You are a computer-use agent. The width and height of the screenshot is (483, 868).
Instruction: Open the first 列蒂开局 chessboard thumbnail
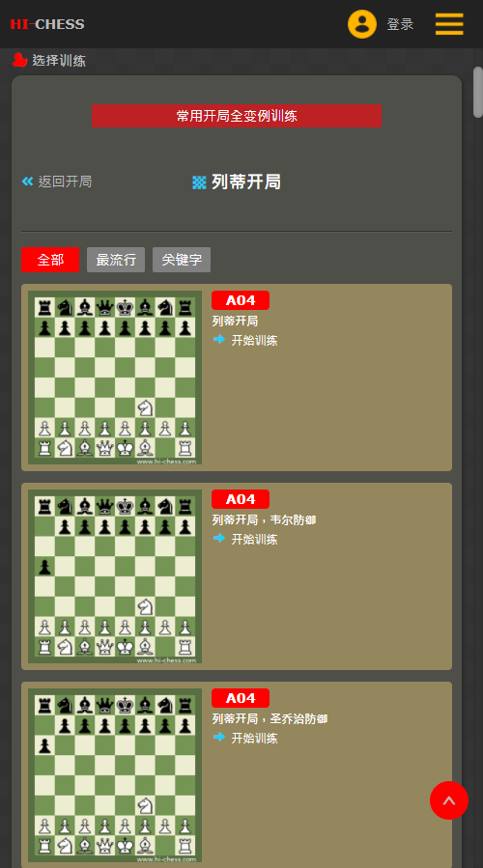click(x=115, y=378)
